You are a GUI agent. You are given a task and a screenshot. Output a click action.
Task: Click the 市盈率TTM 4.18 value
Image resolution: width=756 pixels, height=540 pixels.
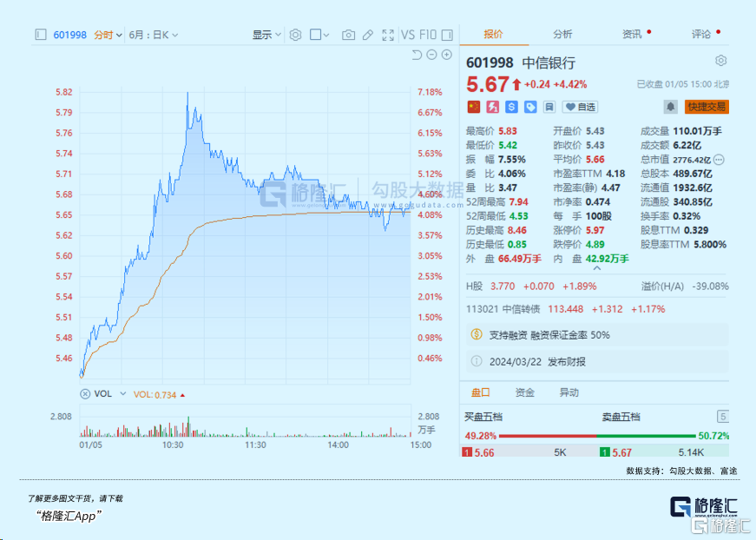click(615, 174)
